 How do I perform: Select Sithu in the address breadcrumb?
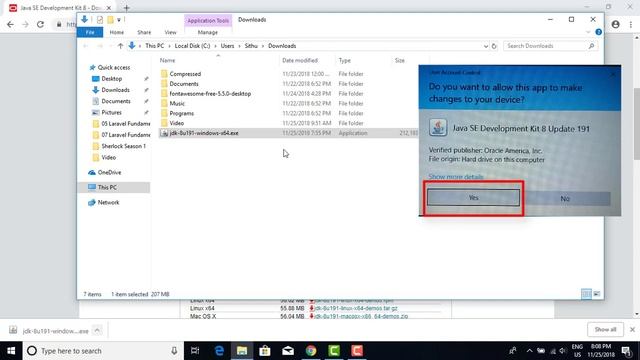click(x=251, y=46)
